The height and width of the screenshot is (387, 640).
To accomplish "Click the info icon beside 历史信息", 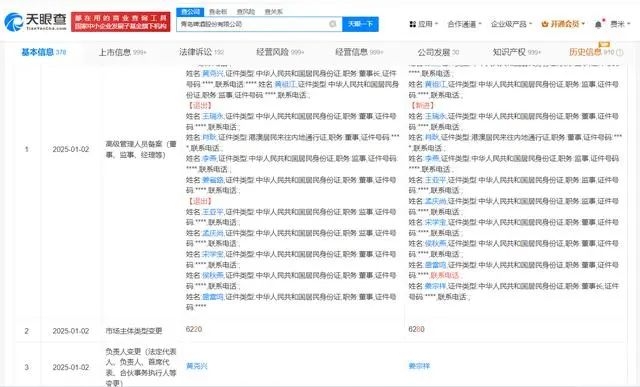I will point(620,52).
